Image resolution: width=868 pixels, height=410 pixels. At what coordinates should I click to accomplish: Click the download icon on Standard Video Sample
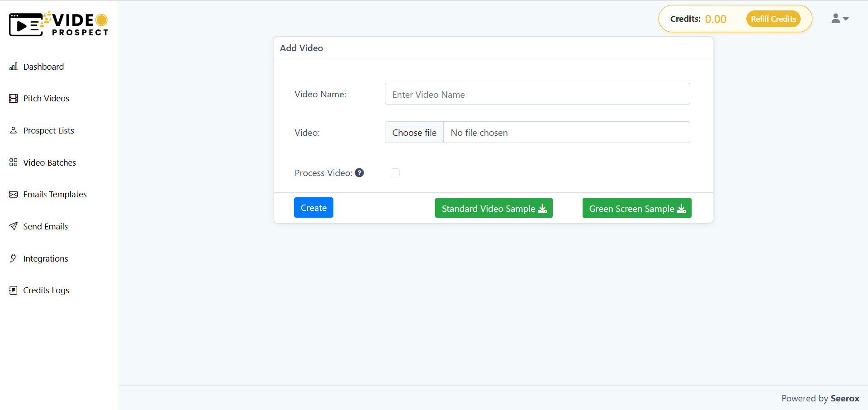[542, 209]
